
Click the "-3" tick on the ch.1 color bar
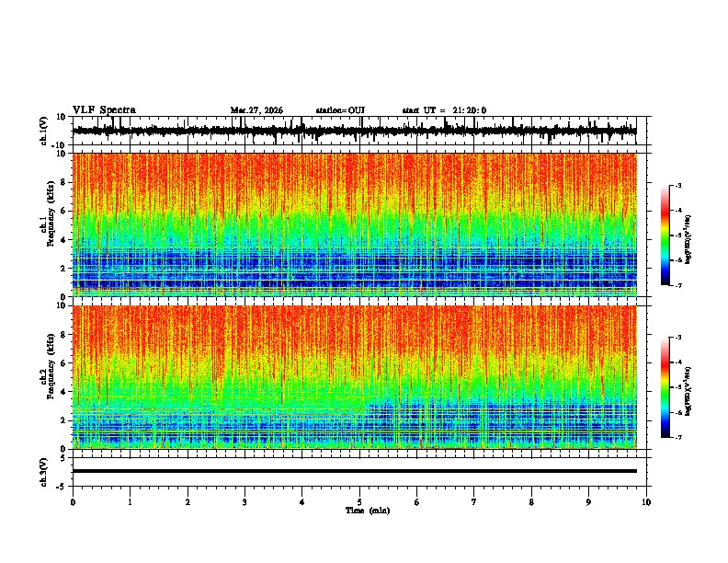[x=678, y=185]
